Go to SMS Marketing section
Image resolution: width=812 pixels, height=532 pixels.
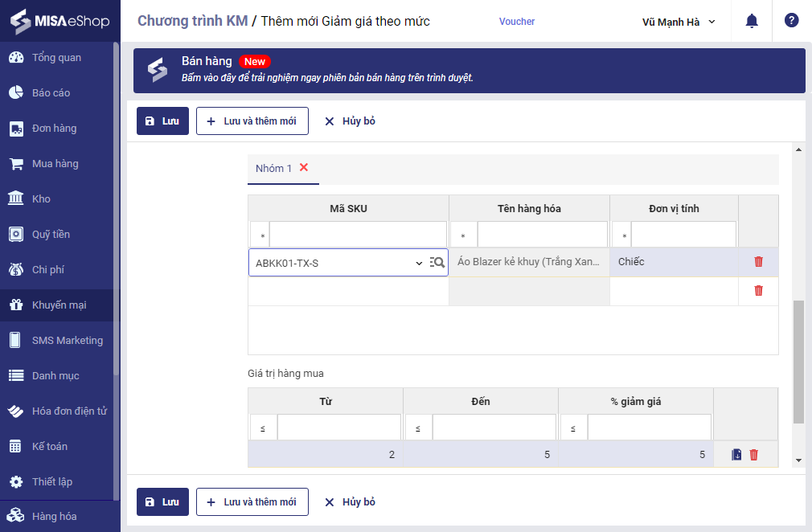click(68, 340)
